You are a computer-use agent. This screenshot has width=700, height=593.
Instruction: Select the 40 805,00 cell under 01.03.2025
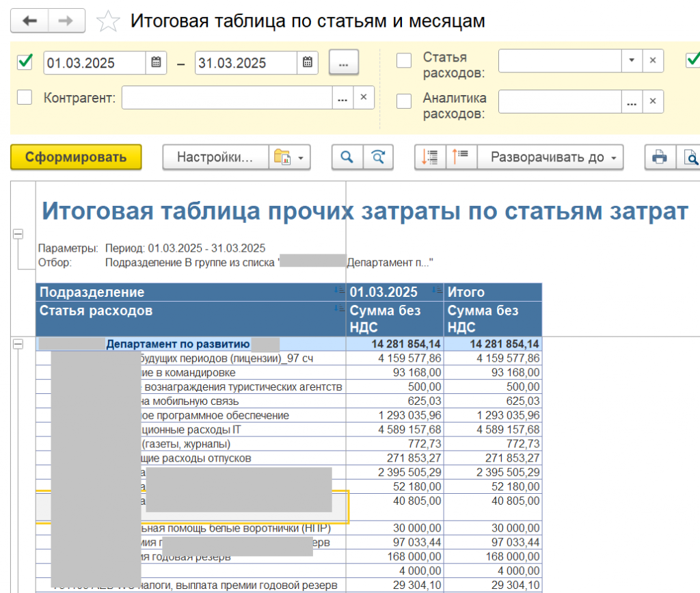point(394,508)
